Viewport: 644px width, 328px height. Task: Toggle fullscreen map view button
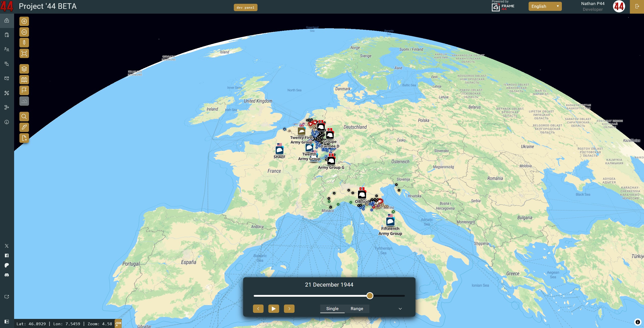pyautogui.click(x=24, y=53)
